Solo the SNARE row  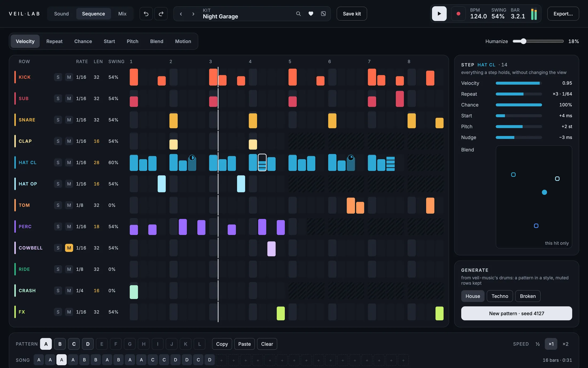pyautogui.click(x=58, y=120)
